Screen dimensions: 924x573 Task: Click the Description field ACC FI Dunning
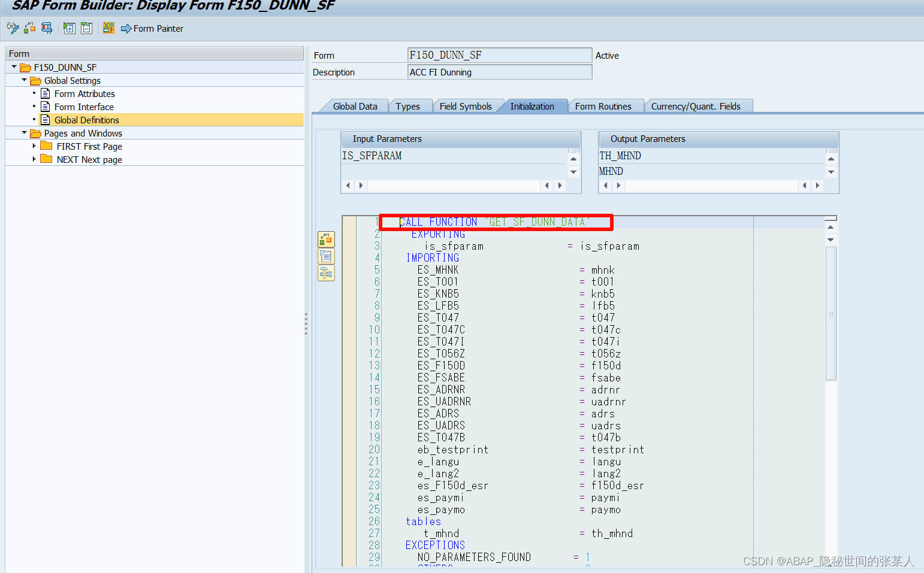pos(500,72)
